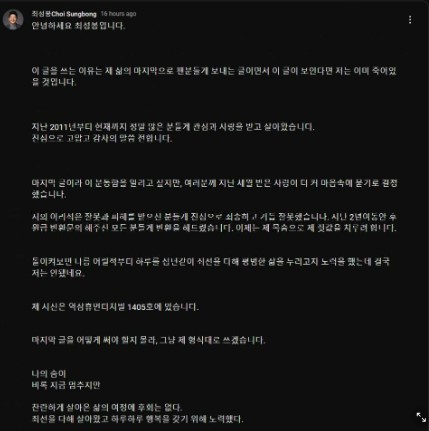Click the paragraph starting with '마지막 글이라'
The height and width of the screenshot is (431, 429).
(x=214, y=189)
